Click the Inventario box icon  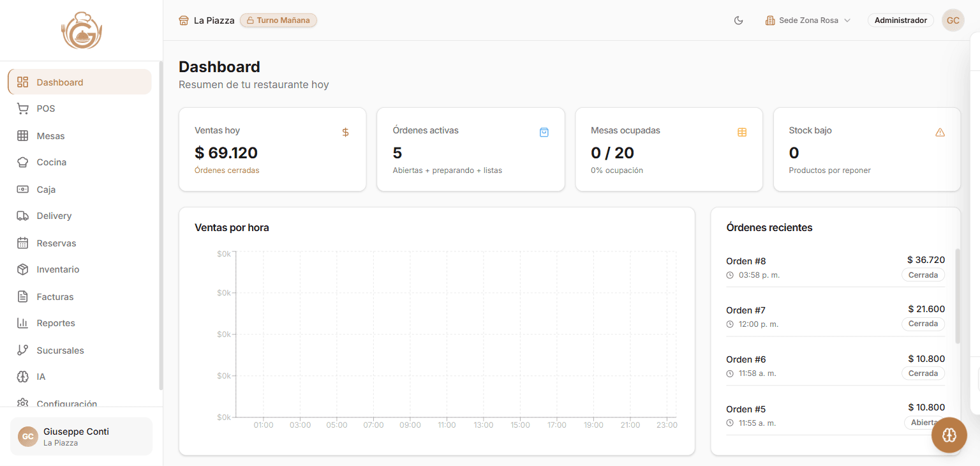pyautogui.click(x=23, y=269)
